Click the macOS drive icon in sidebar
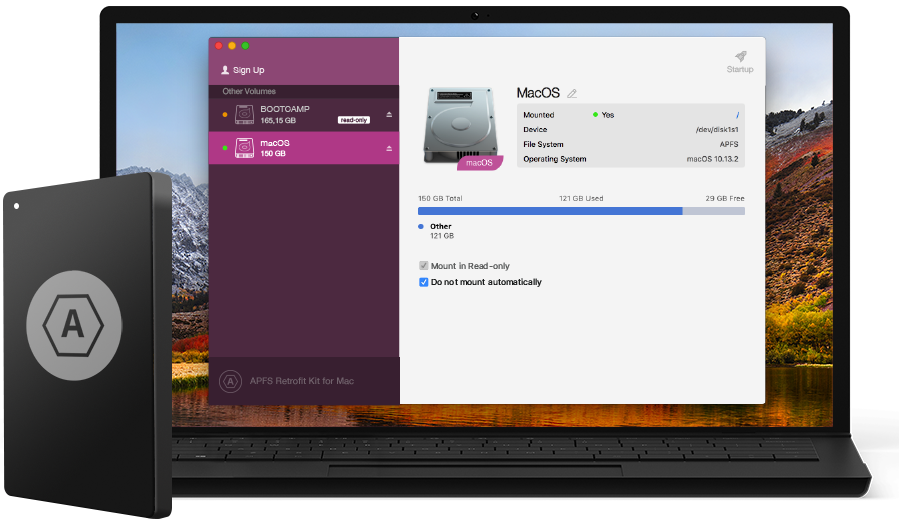 [x=244, y=148]
